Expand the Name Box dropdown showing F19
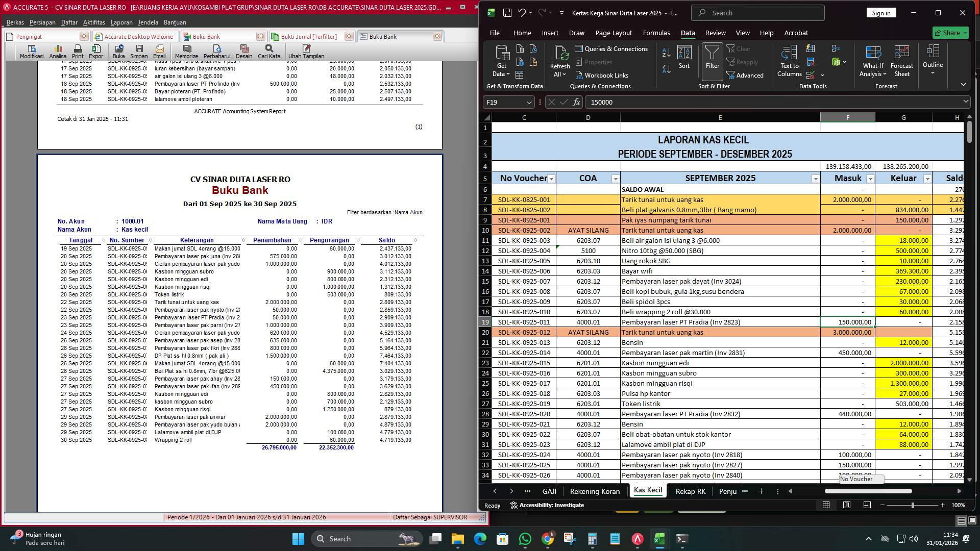980x551 pixels. point(528,102)
